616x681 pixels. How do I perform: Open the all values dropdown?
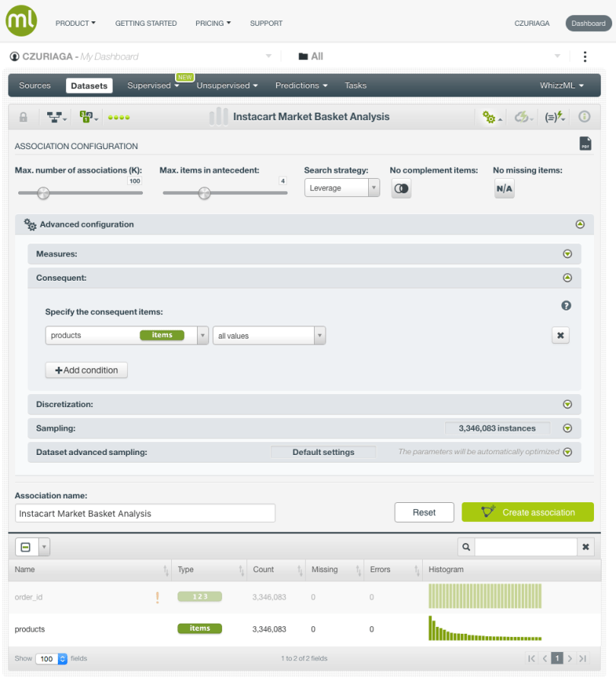[269, 336]
